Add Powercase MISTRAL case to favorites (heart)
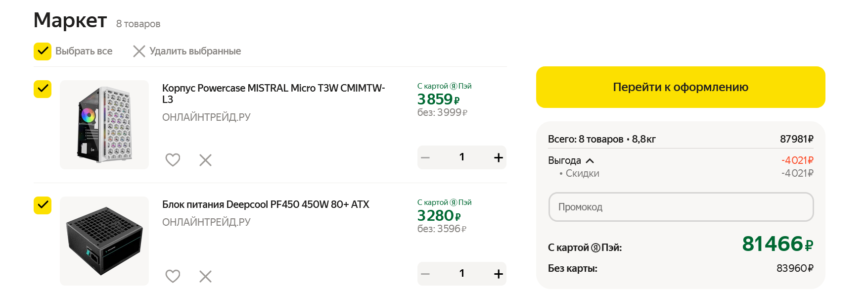 (173, 160)
